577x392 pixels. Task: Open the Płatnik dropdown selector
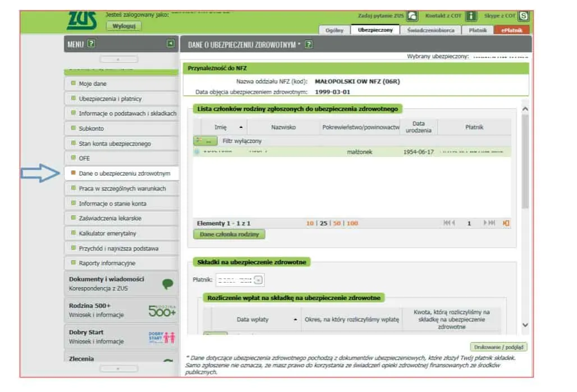click(258, 279)
